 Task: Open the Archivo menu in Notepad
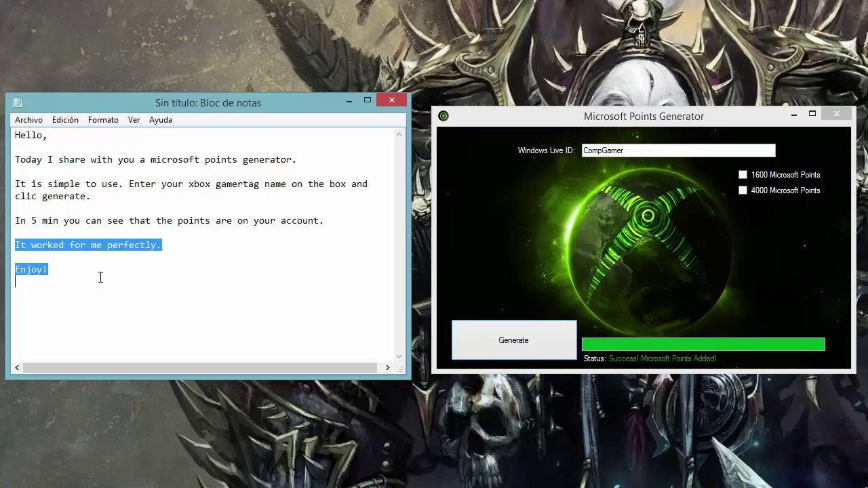click(x=28, y=120)
